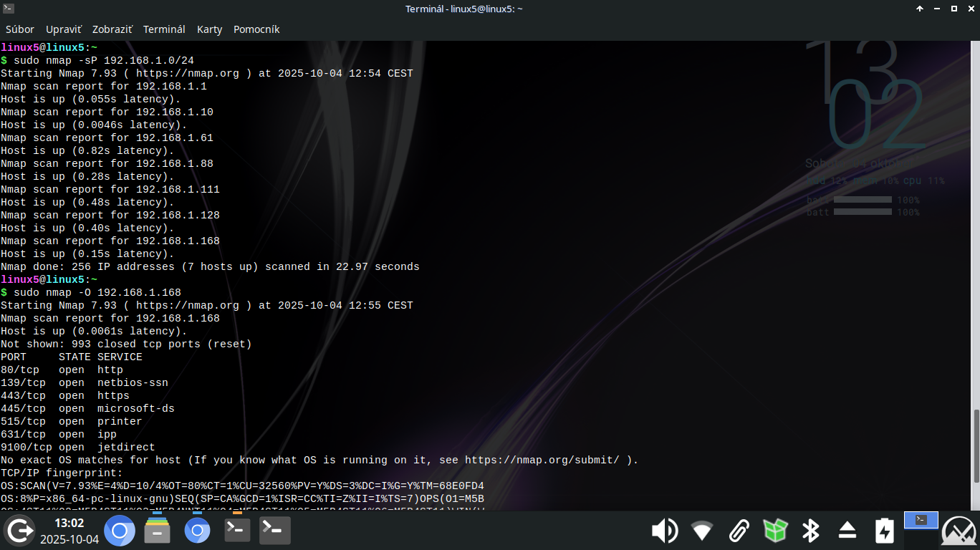Click the mountain logo icon in the tray corner
This screenshot has width=980, height=550.
click(959, 531)
